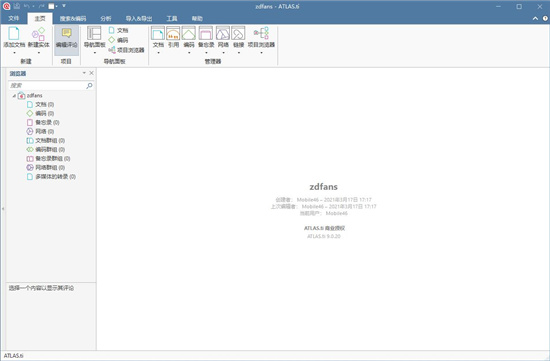Switch to the 主页 (Home) tab
The width and height of the screenshot is (550, 361).
[40, 19]
